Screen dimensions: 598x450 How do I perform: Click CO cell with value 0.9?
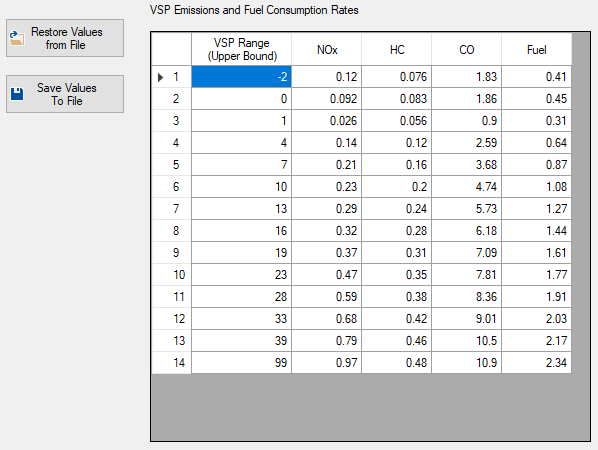466,121
